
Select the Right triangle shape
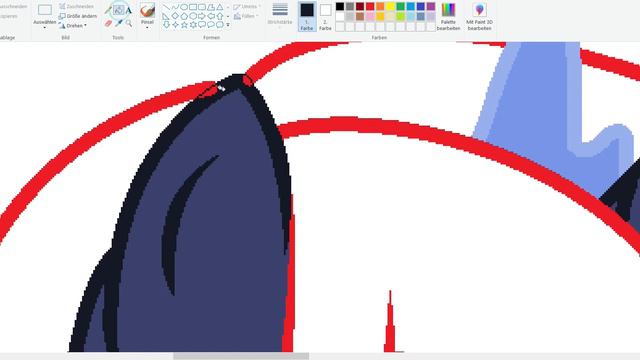pyautogui.click(x=166, y=16)
